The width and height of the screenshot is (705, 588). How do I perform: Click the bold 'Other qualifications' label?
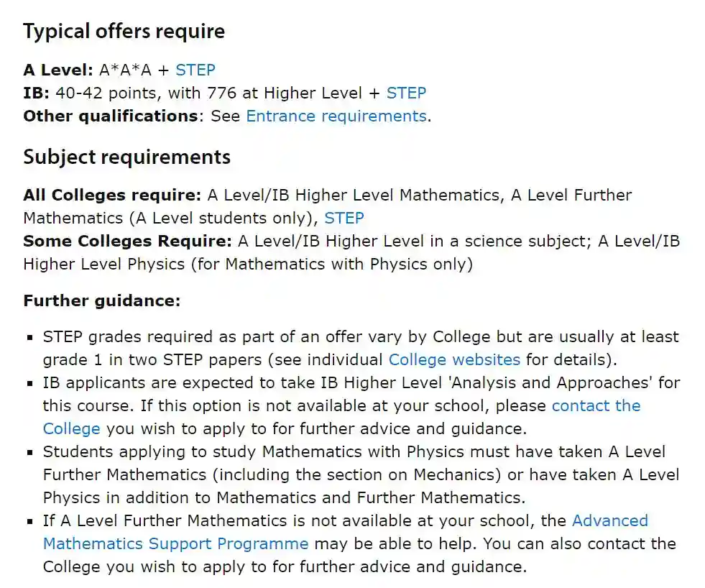point(110,116)
